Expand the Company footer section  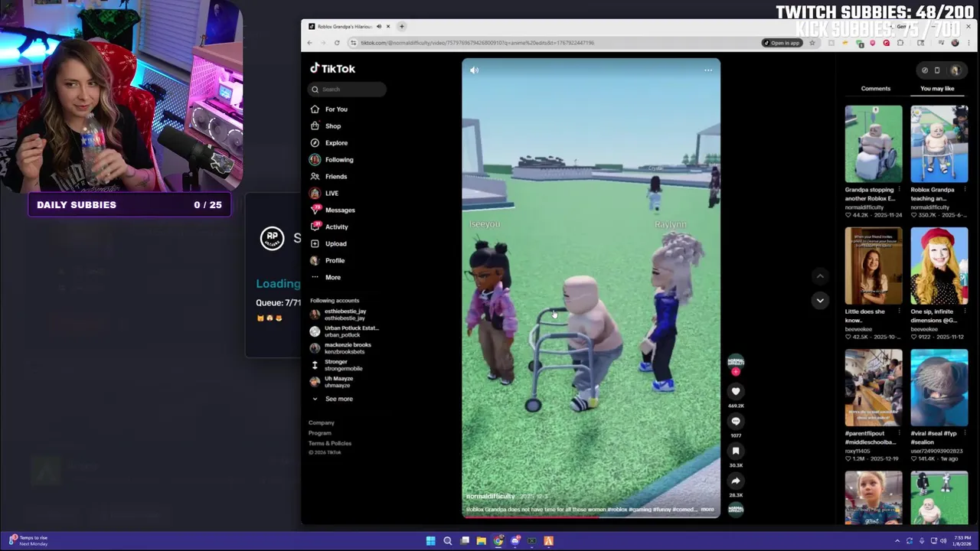point(322,422)
